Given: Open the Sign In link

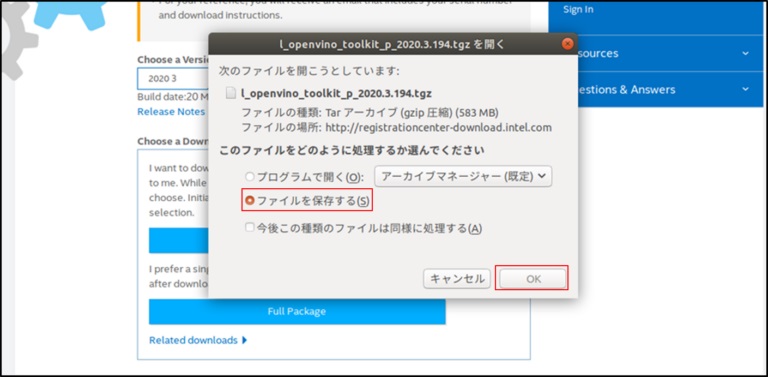Looking at the screenshot, I should tap(578, 9).
